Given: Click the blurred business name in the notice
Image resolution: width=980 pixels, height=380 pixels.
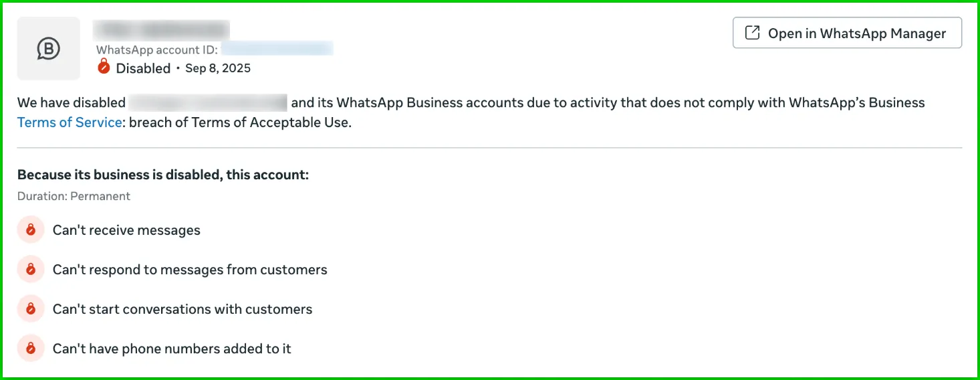Looking at the screenshot, I should 208,102.
